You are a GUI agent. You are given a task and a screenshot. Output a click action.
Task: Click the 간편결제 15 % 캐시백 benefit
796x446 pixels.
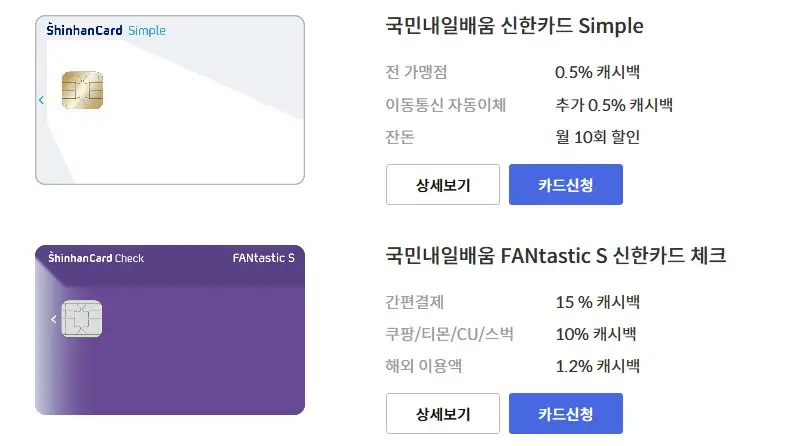click(513, 302)
